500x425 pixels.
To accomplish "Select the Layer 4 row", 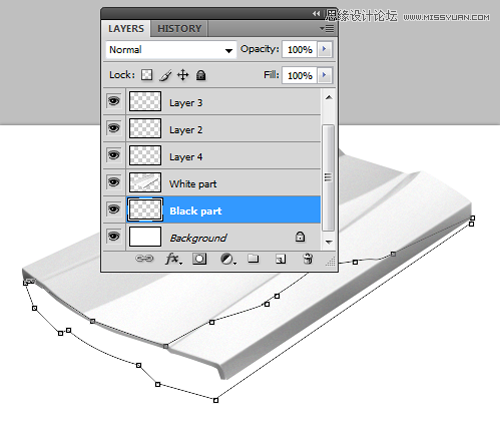I will (x=212, y=155).
